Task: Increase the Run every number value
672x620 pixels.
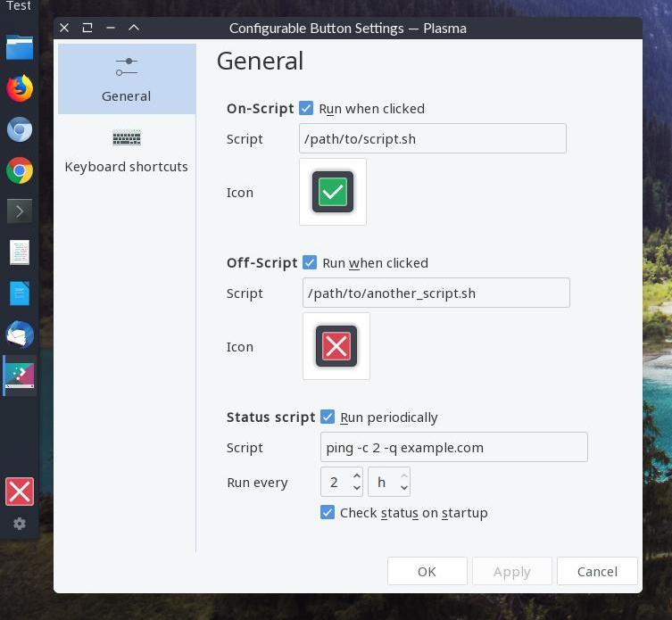Action: (x=357, y=475)
